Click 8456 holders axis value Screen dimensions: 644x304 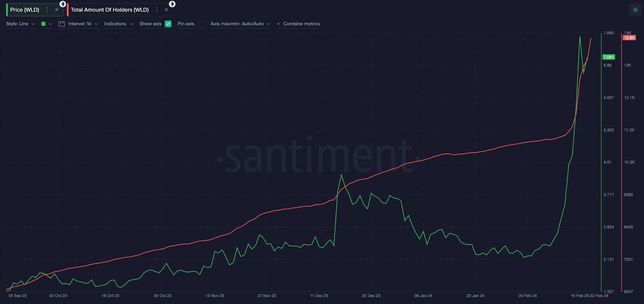tap(629, 227)
